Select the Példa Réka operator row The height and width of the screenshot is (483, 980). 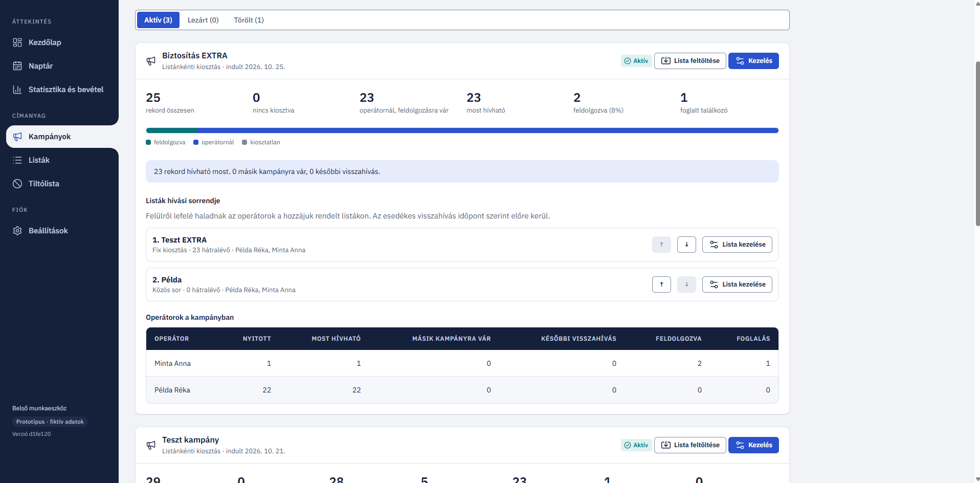(x=462, y=390)
